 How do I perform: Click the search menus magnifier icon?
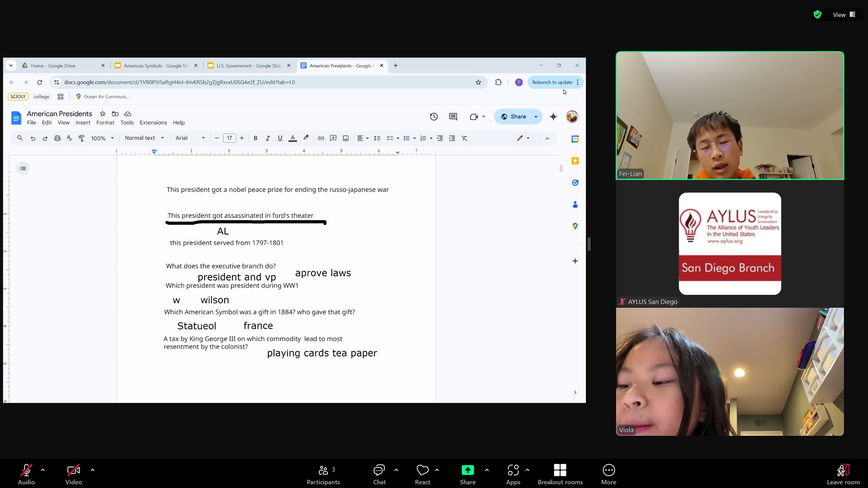point(20,138)
